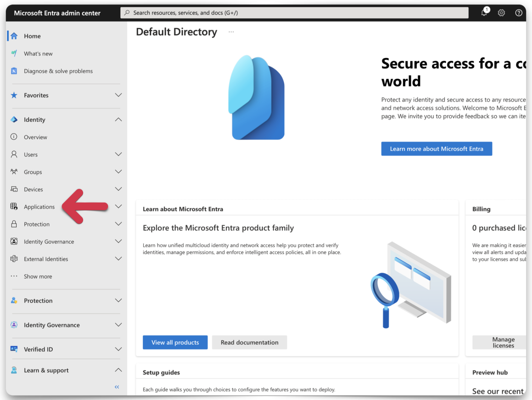Screen dimensions: 532x400
Task: Collapse the sidebar with the double-chevron control
Action: pyautogui.click(x=116, y=387)
